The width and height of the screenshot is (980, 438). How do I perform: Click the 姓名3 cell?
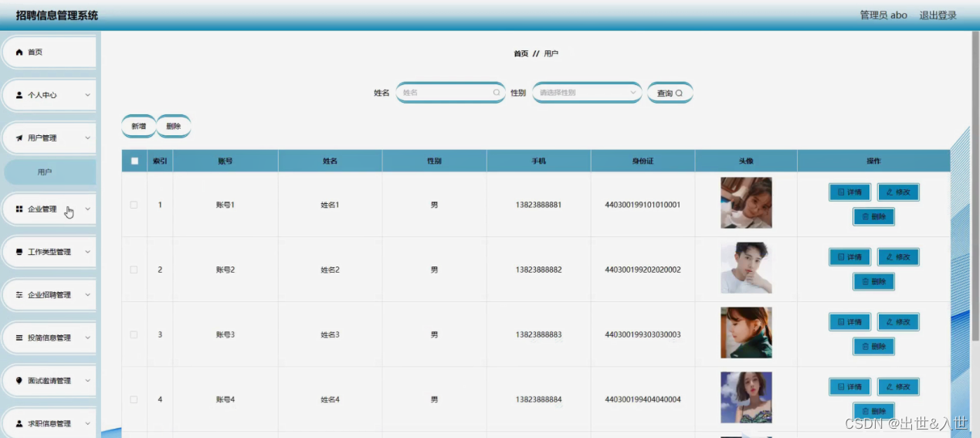330,334
